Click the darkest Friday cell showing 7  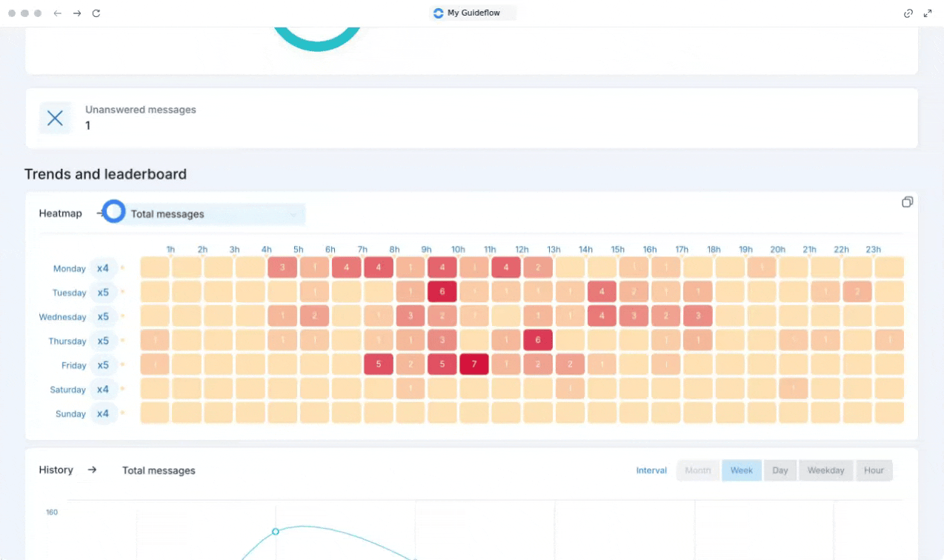[x=474, y=364]
